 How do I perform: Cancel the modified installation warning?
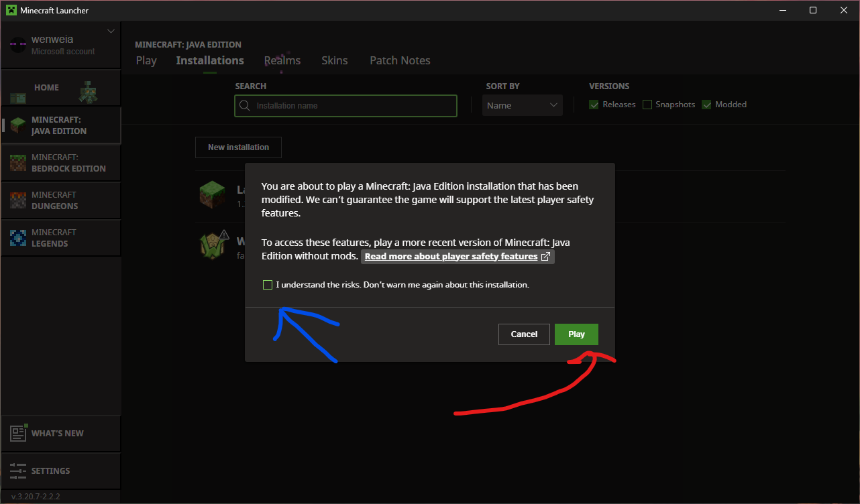(524, 334)
